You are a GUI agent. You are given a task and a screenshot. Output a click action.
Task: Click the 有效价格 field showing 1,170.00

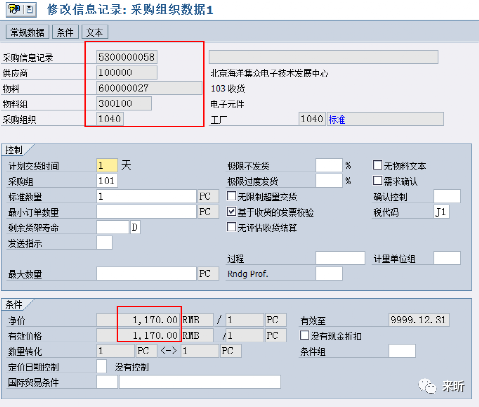pyautogui.click(x=138, y=335)
